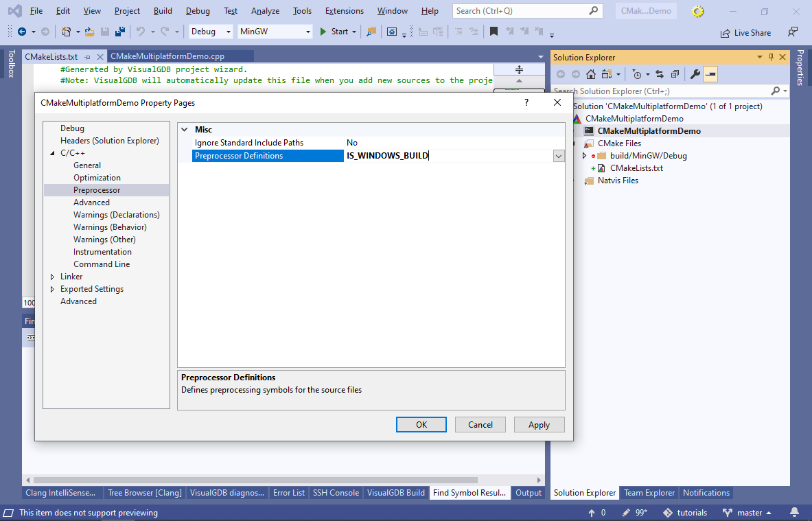Open the File menu
Viewport: 812px width, 521px height.
click(x=36, y=11)
